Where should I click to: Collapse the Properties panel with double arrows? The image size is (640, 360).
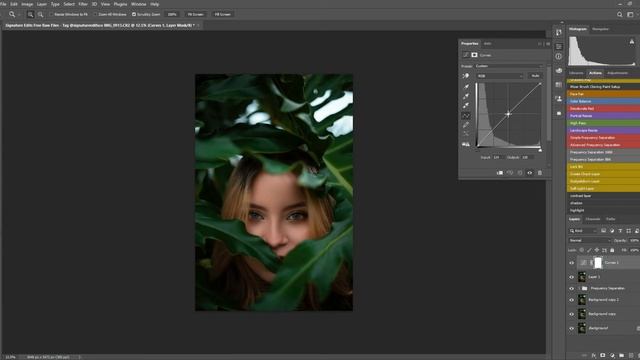point(540,44)
